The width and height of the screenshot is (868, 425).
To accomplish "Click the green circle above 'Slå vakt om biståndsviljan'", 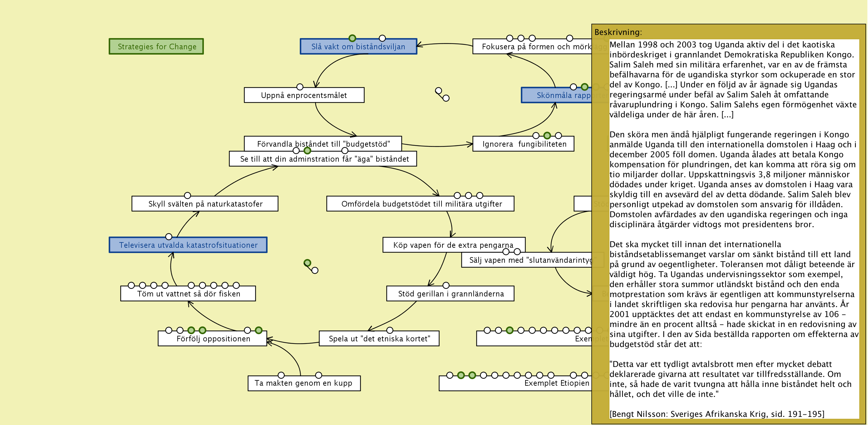I will pos(352,38).
